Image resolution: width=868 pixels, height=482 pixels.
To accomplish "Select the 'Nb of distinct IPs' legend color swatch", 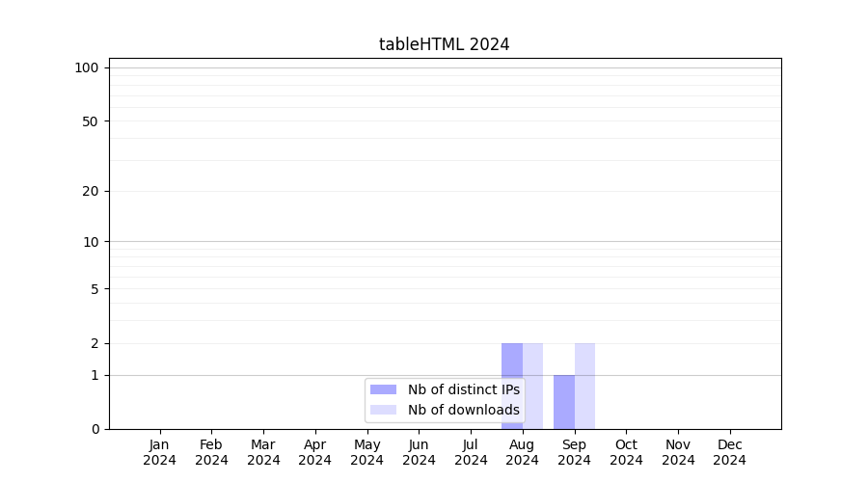I will pos(383,389).
